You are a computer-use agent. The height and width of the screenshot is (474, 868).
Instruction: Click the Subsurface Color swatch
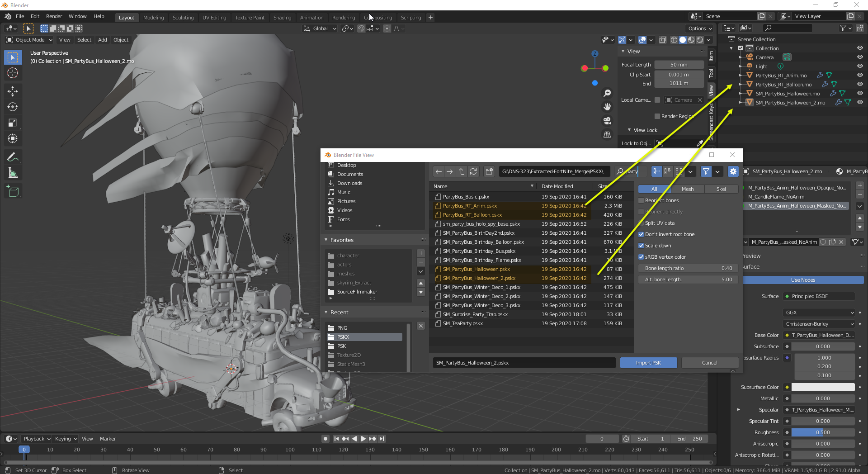tap(823, 387)
